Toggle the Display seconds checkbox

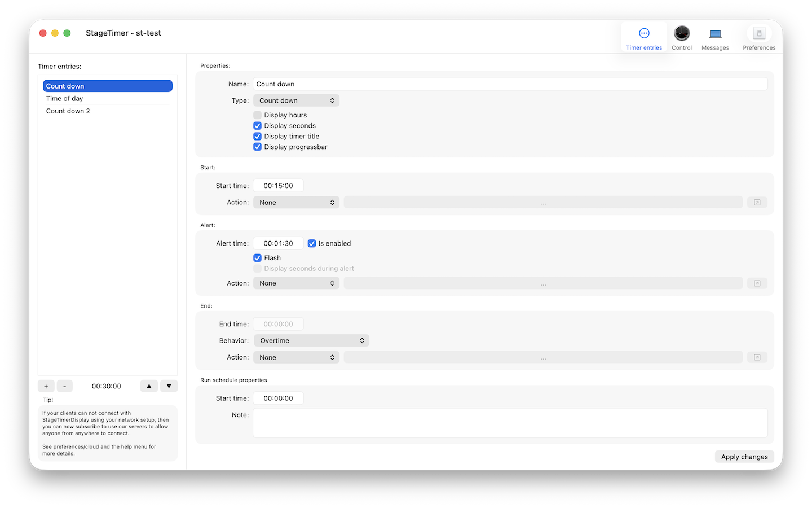pyautogui.click(x=257, y=126)
